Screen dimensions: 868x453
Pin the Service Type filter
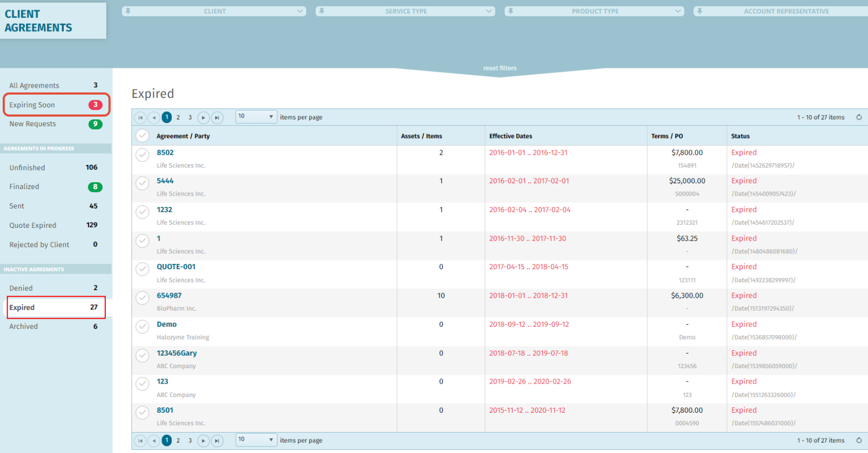click(322, 11)
